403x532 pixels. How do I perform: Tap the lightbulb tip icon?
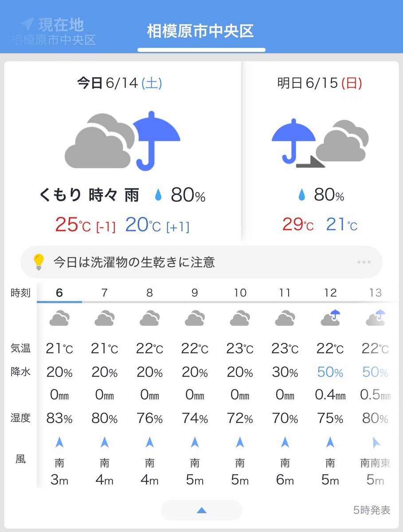(x=39, y=262)
